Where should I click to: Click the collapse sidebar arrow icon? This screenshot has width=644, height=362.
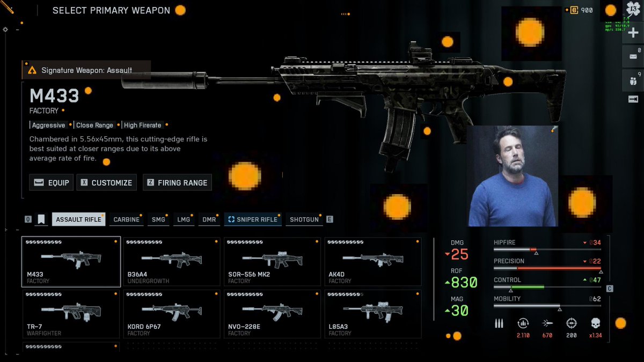click(x=633, y=99)
